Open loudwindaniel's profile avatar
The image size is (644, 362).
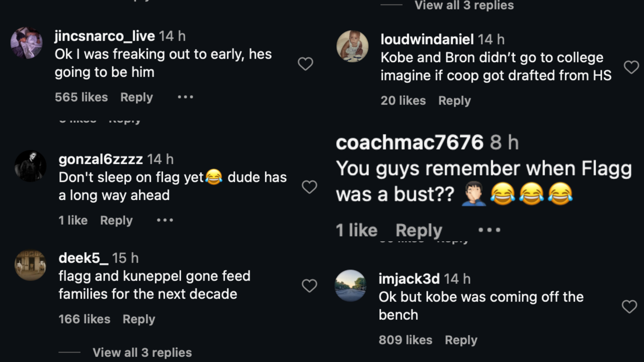click(352, 46)
